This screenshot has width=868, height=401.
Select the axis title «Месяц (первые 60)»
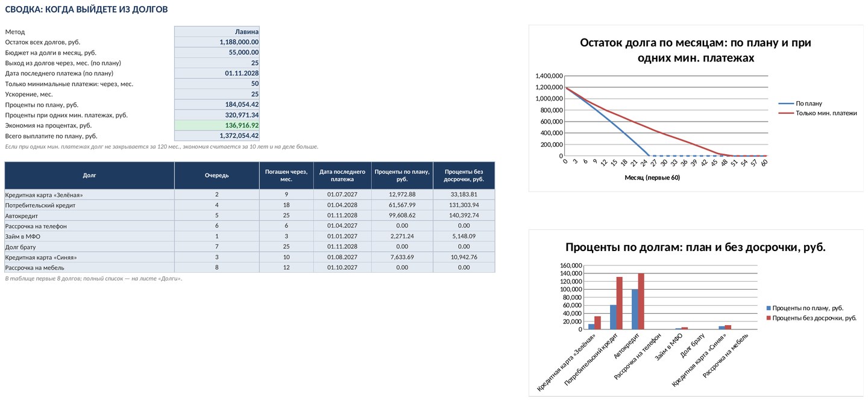click(x=652, y=178)
